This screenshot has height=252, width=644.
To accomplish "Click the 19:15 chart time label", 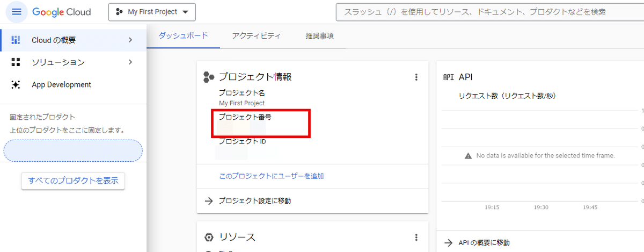I will click(x=492, y=207).
